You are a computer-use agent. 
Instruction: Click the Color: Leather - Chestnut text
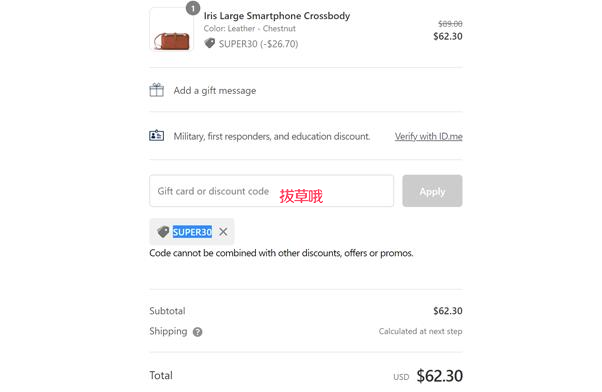[x=250, y=29]
